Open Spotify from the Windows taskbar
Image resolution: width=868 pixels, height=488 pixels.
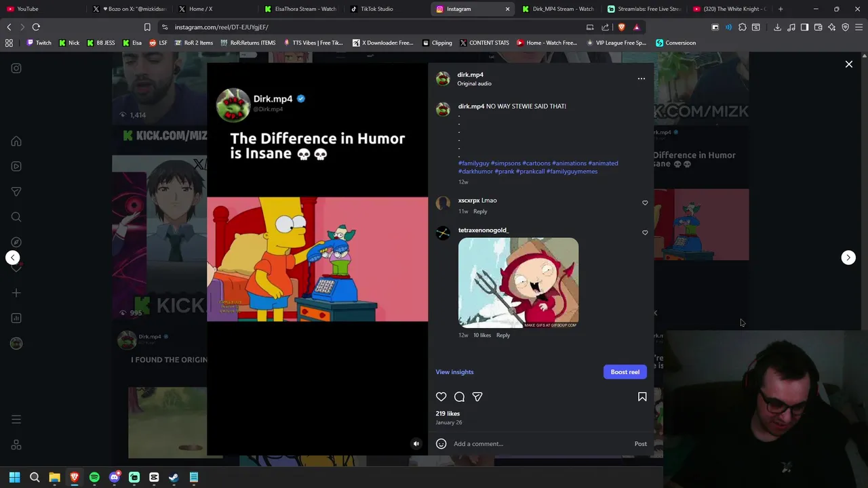click(94, 477)
